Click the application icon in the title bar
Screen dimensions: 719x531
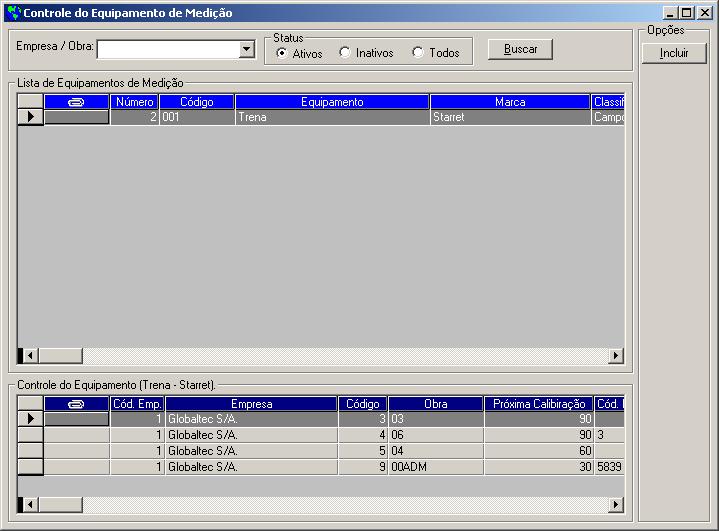[12, 13]
